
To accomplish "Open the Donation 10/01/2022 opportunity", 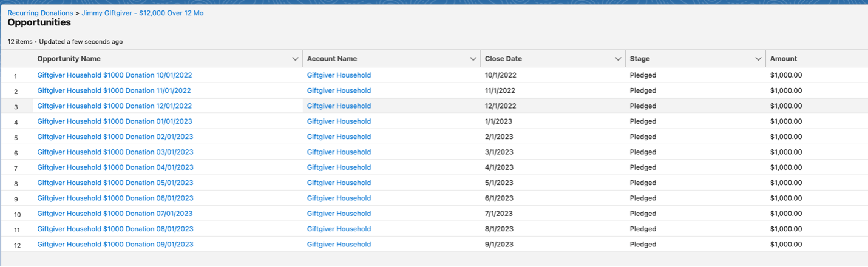I will [x=114, y=75].
